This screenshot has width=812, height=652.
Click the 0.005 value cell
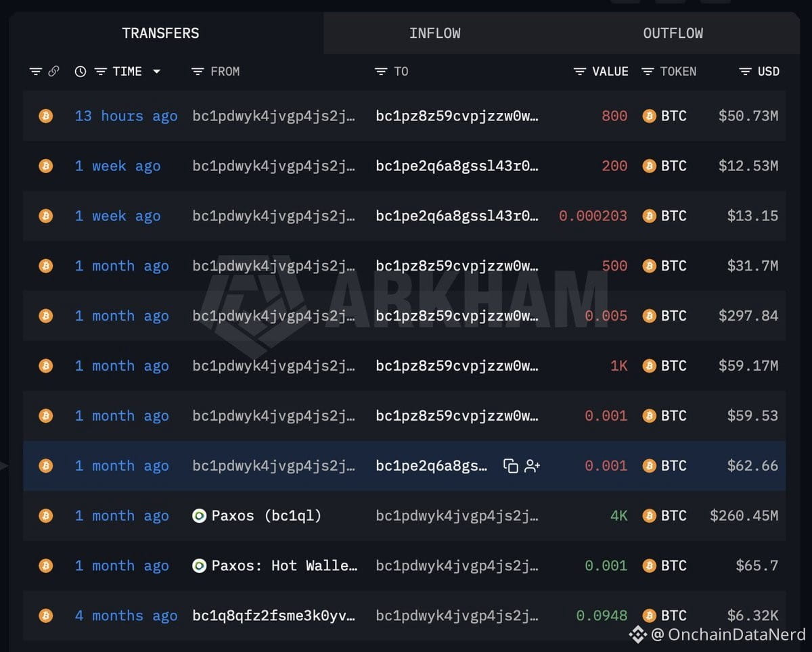click(606, 316)
